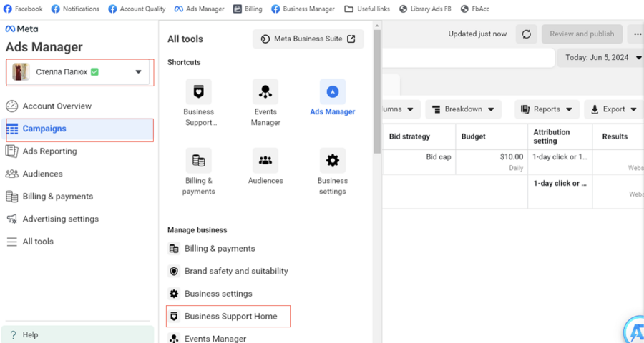Click the Shortcuts section heading

(184, 62)
